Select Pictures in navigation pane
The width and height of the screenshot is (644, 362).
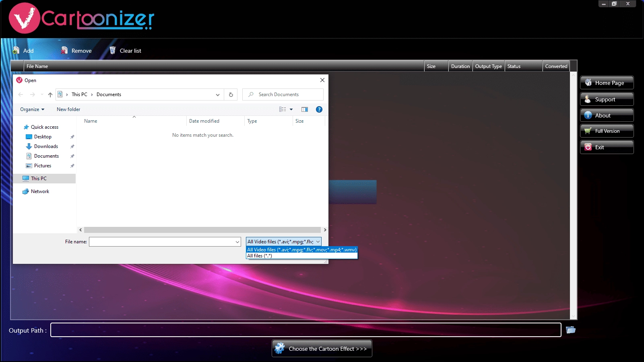[x=43, y=166]
